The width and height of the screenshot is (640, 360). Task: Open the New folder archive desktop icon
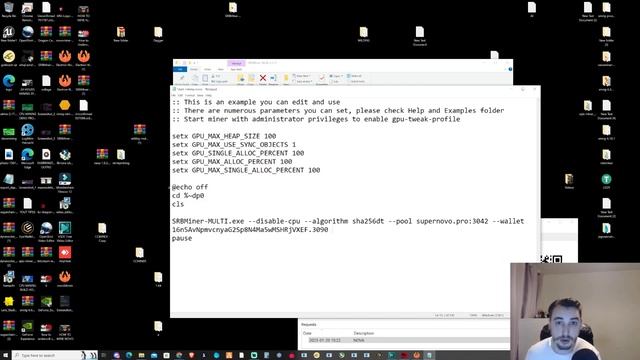coord(121,32)
